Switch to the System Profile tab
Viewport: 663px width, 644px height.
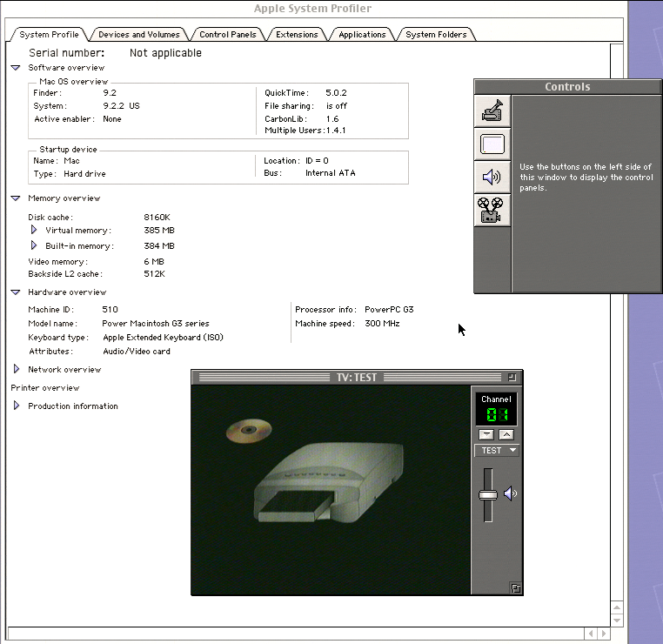[49, 35]
